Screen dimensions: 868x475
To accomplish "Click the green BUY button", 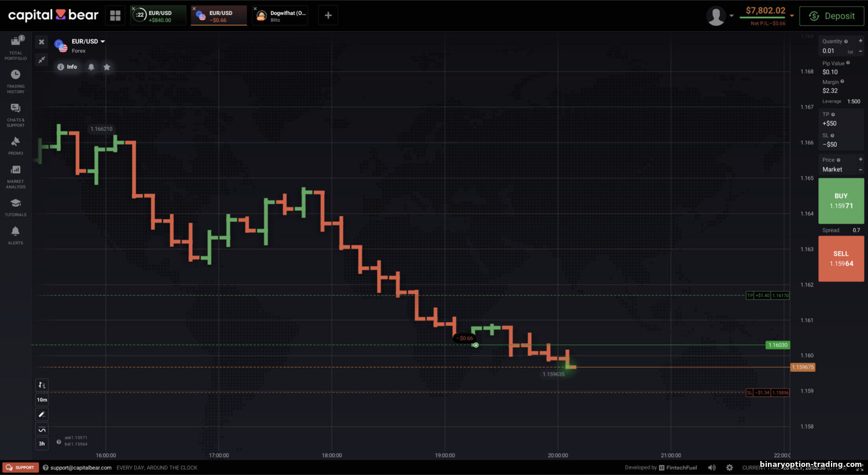I will click(x=841, y=201).
